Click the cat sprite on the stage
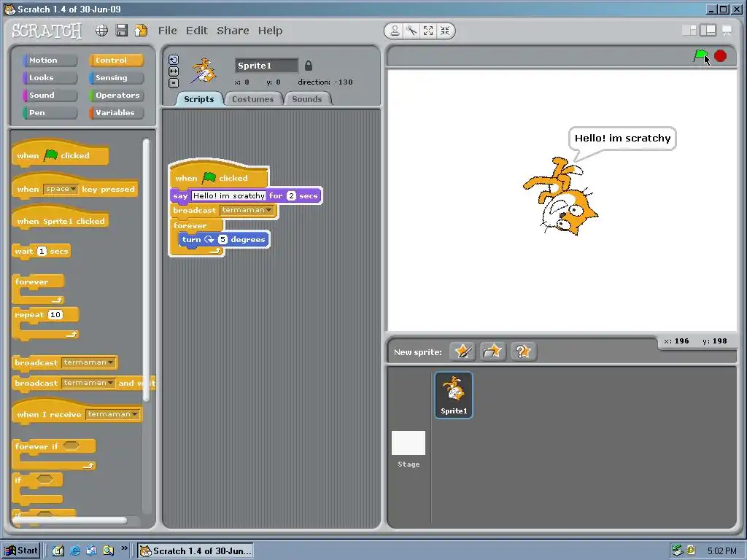Viewport: 747px width, 560px height. (x=561, y=196)
